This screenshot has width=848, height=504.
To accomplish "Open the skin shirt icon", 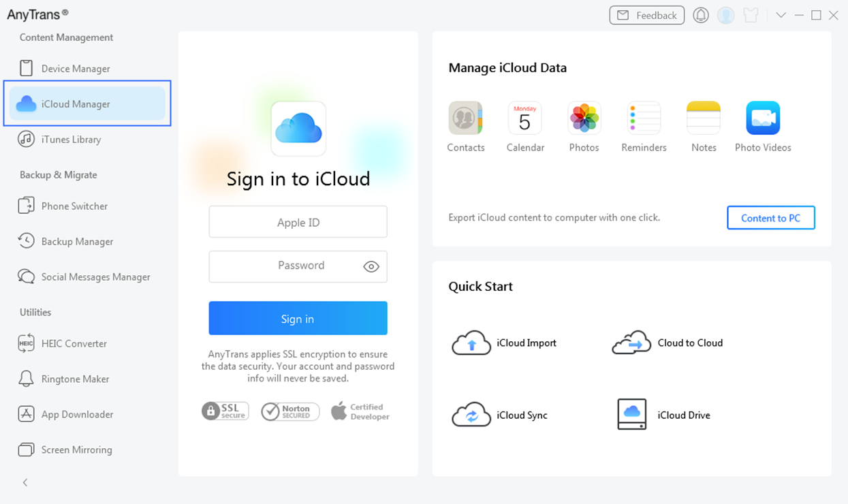I will click(751, 15).
